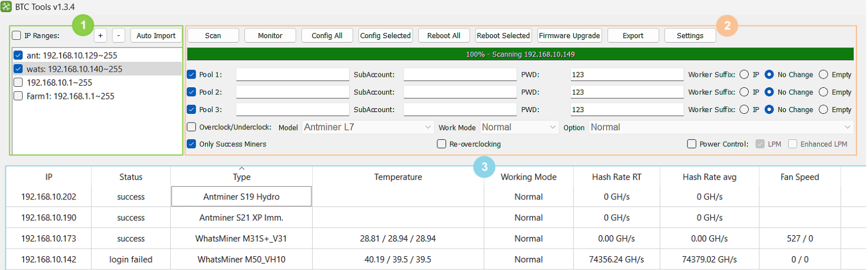
Task: Click Config All
Action: coord(327,35)
